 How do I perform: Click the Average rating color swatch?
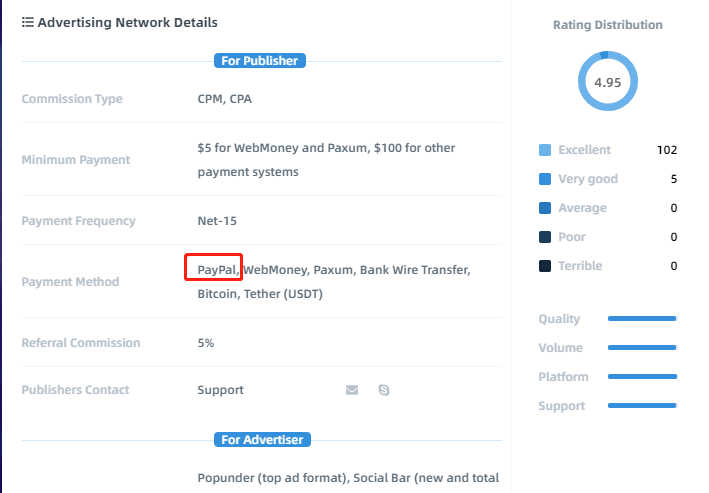tap(545, 208)
